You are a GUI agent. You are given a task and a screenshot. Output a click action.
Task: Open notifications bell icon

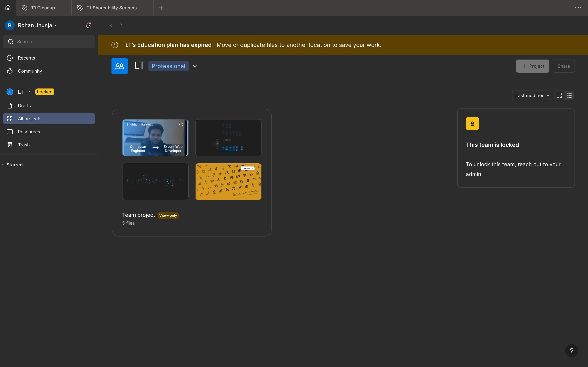pyautogui.click(x=88, y=25)
